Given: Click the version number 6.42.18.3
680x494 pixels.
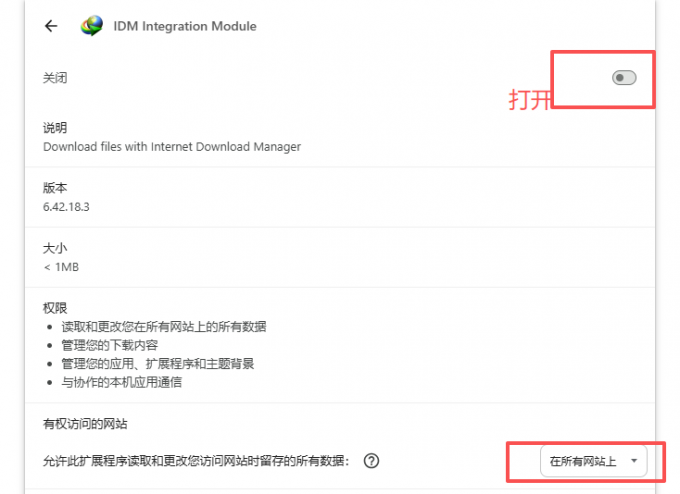Looking at the screenshot, I should point(66,207).
